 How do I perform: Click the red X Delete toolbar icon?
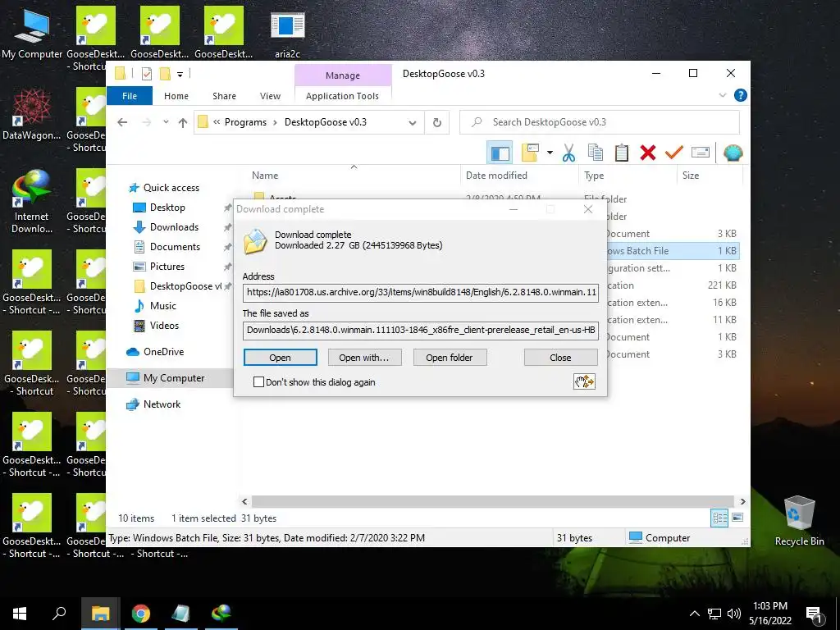648,153
